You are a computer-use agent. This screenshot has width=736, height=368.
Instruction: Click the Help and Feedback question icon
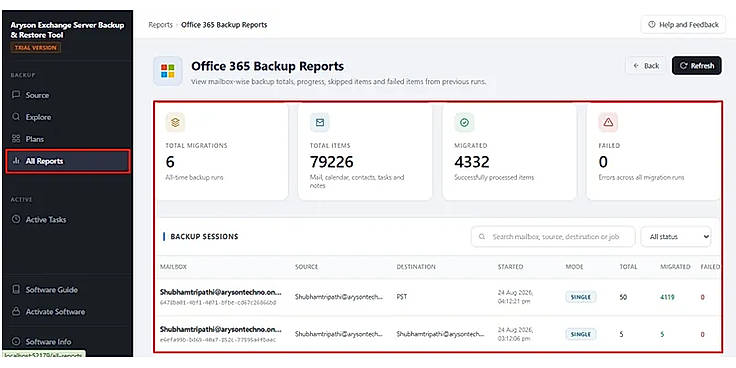pyautogui.click(x=652, y=24)
